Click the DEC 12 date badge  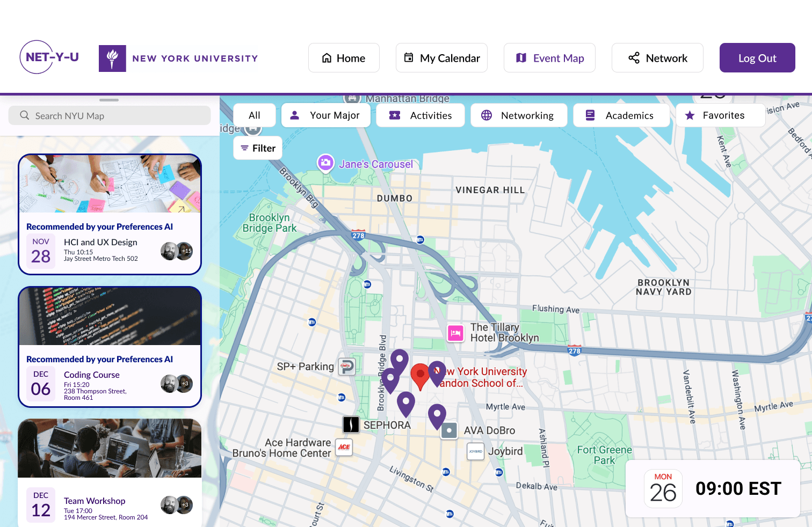coord(41,505)
